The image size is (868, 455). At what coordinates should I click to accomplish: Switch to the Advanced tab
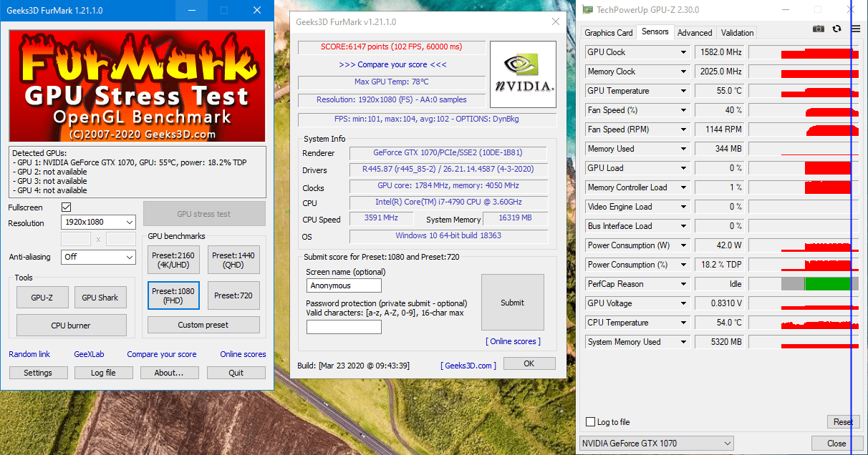point(695,33)
